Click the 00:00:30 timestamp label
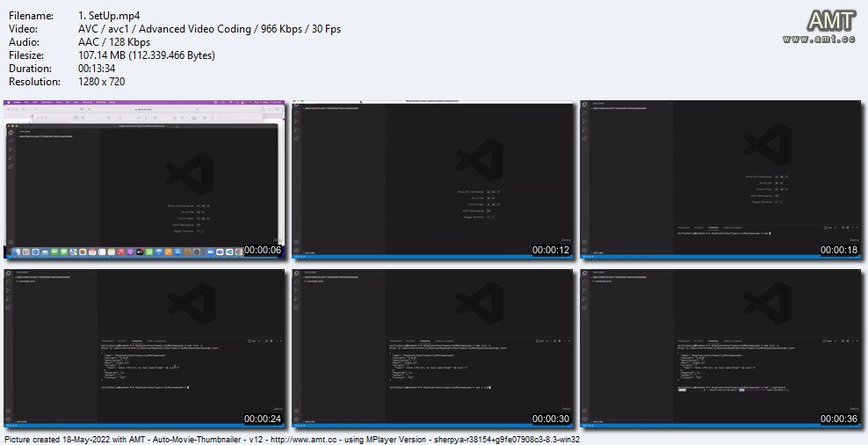The width and height of the screenshot is (868, 445). coord(551,419)
